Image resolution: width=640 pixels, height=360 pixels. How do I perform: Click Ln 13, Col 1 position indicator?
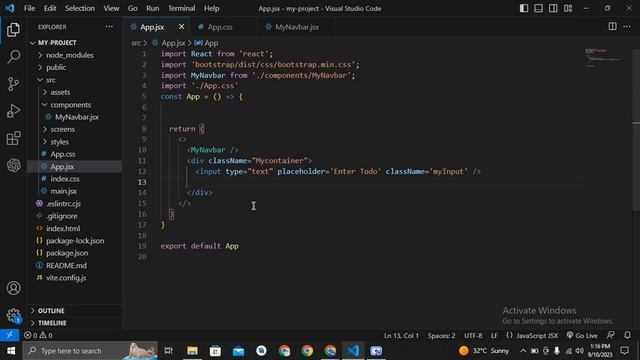[x=401, y=336]
